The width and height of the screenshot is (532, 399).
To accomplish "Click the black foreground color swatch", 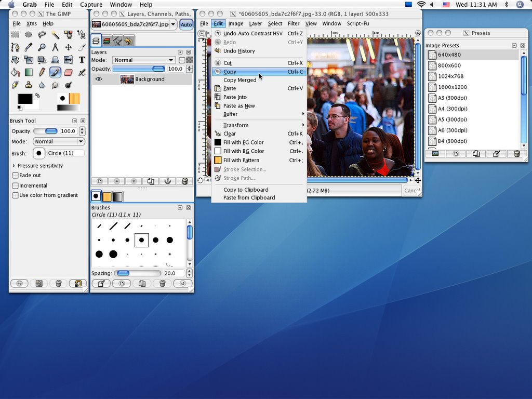I will coord(24,99).
